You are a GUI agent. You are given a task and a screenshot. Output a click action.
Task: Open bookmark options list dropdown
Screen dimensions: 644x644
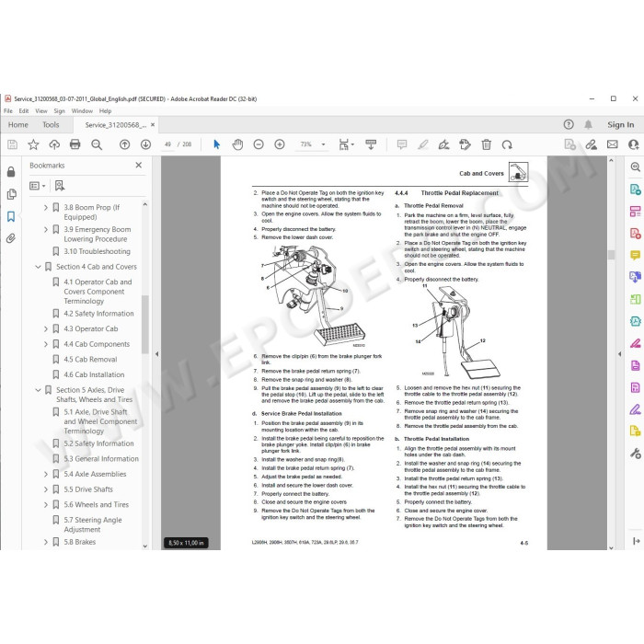coord(38,186)
